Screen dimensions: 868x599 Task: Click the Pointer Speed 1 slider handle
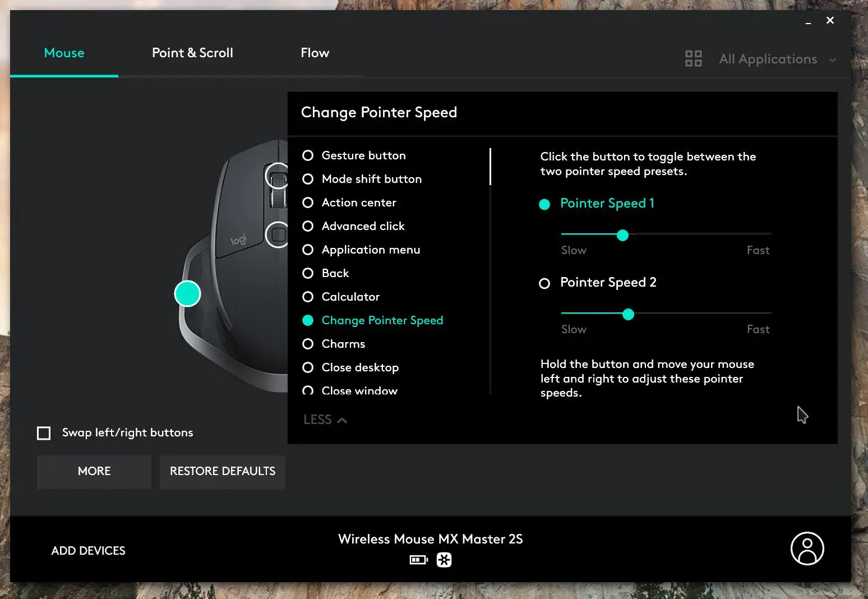(x=622, y=236)
